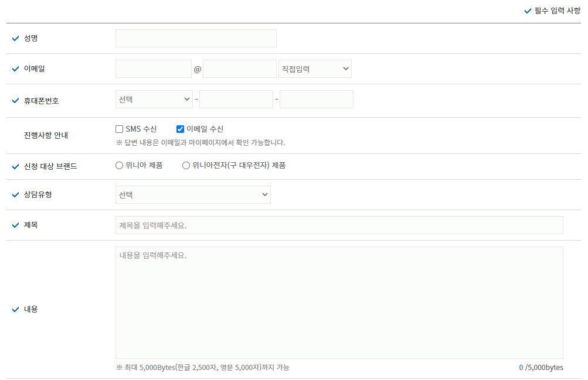Enable the SMS 수신 checkbox
The height and width of the screenshot is (380, 588).
(119, 129)
